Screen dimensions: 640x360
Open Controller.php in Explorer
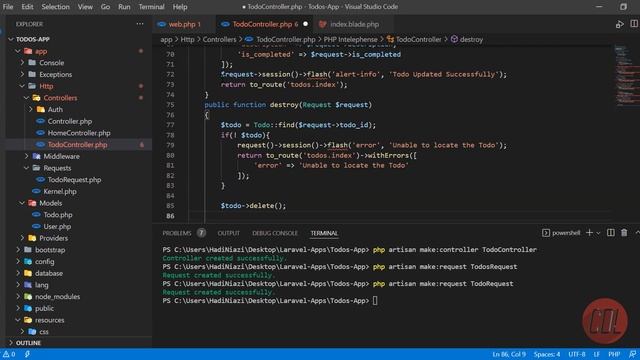tap(69, 121)
